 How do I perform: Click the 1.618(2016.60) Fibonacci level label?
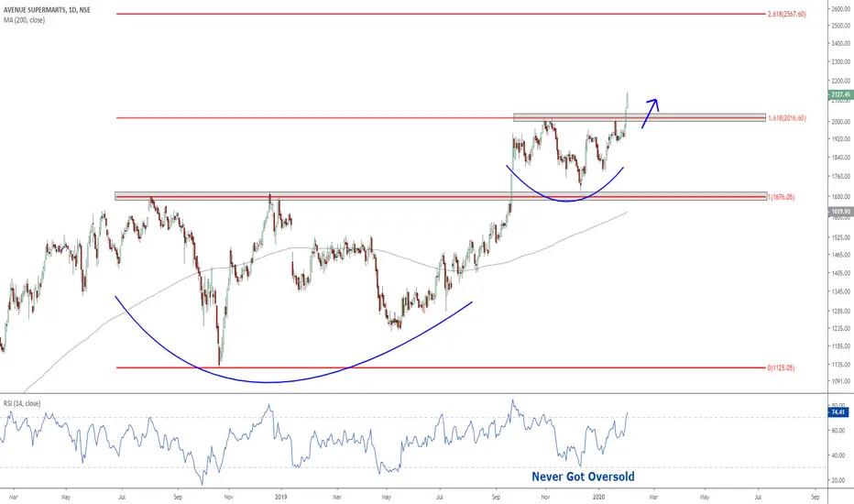tap(786, 118)
